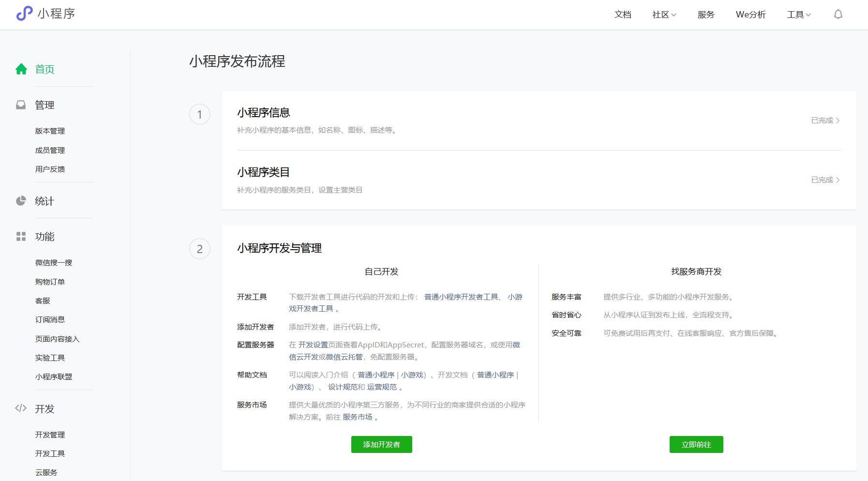Open 普通小程序 link after 开发文档

[495, 375]
